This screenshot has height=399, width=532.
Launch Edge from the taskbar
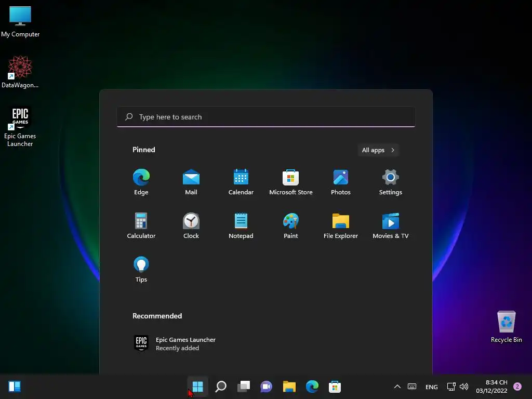click(x=312, y=387)
